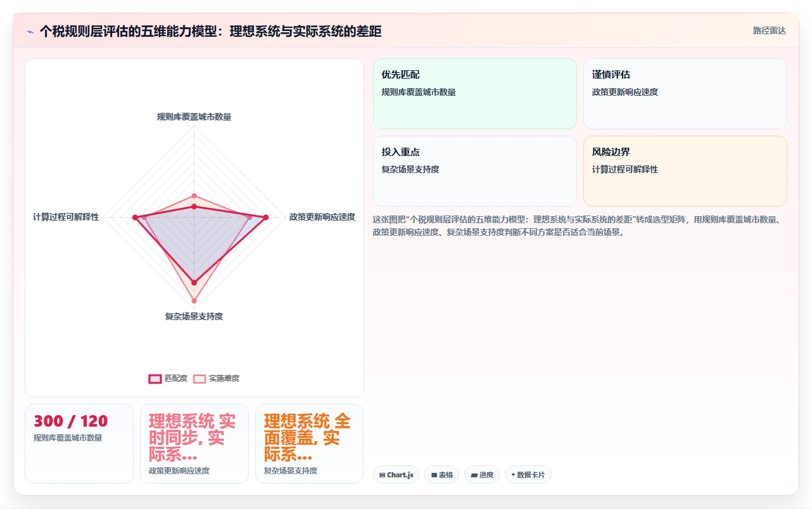Image resolution: width=812 pixels, height=509 pixels.
Task: Click 匹配度 data point on 计算过程可解释性 axis
Action: 135,217
